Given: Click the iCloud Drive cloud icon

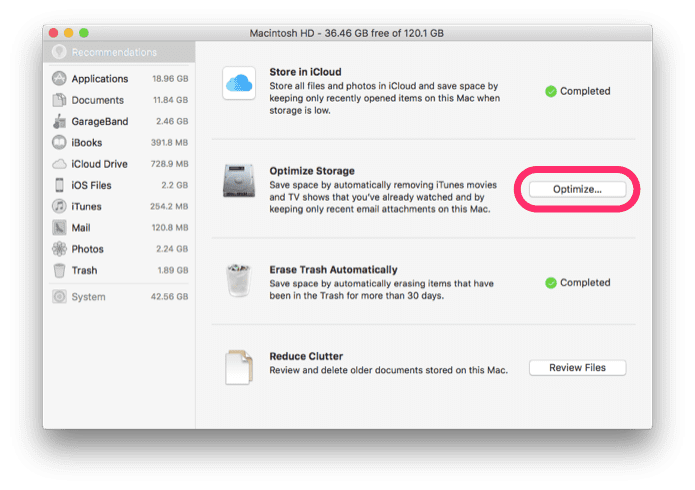Looking at the screenshot, I should tap(59, 164).
